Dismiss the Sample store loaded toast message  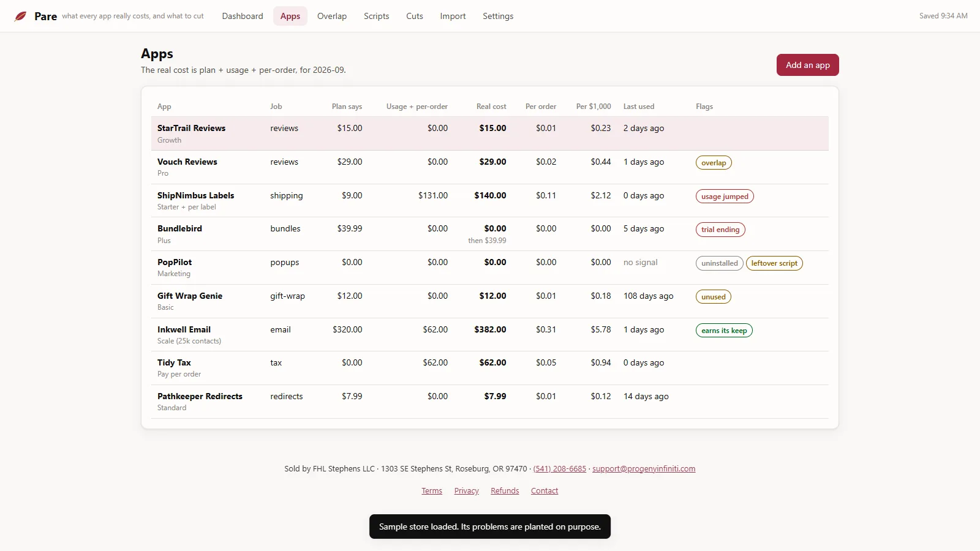[x=490, y=527]
